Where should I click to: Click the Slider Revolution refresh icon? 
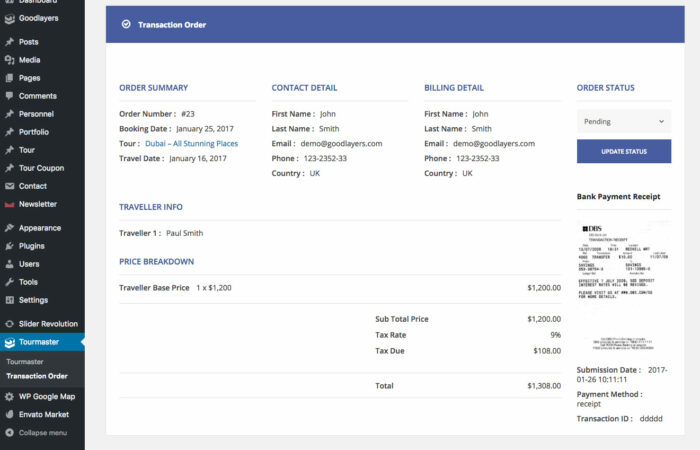point(9,324)
